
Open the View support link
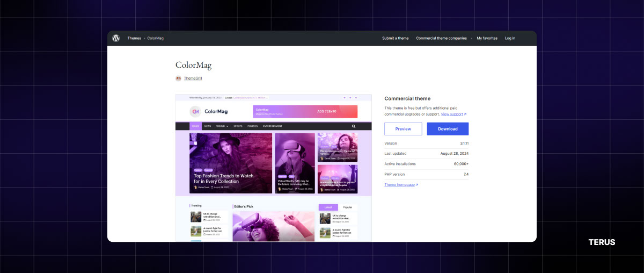(453, 114)
